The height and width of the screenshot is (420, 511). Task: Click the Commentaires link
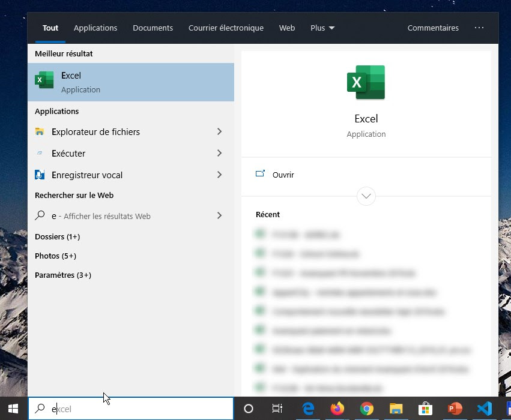point(433,28)
